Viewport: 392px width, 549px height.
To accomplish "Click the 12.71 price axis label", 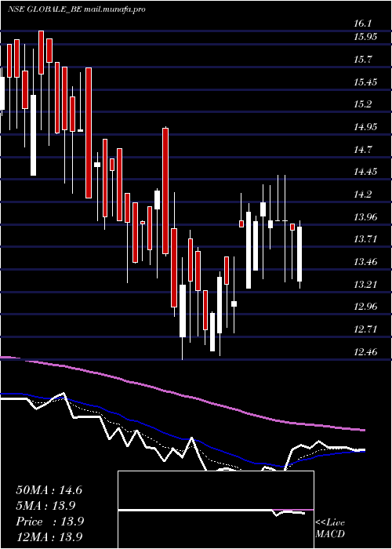I will pyautogui.click(x=365, y=329).
